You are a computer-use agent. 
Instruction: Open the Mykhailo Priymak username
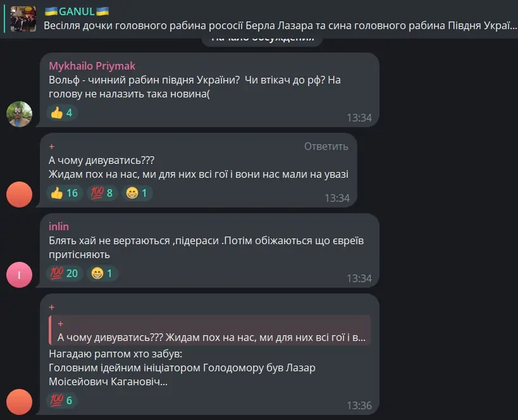92,66
